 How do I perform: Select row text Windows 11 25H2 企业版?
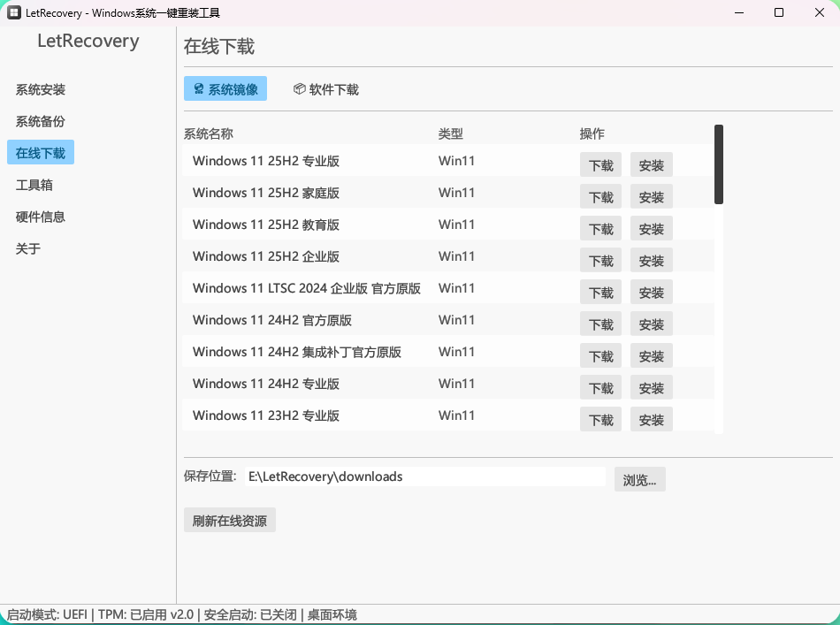pos(266,256)
